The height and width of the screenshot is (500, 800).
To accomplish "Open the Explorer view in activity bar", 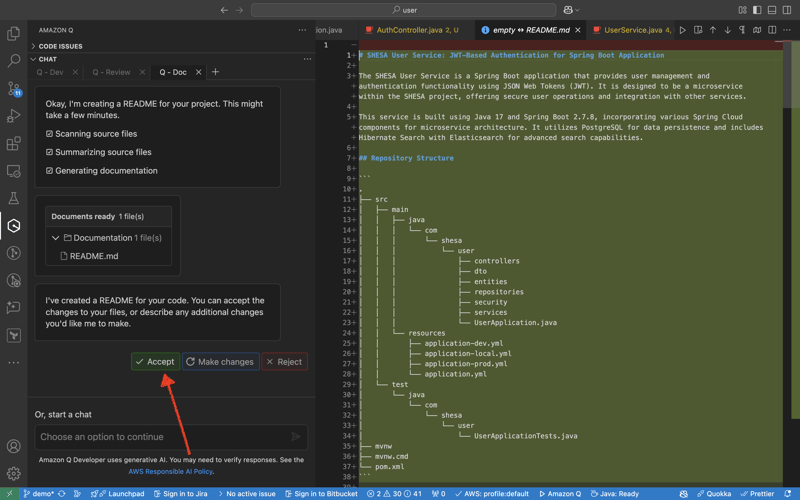I will pyautogui.click(x=14, y=34).
